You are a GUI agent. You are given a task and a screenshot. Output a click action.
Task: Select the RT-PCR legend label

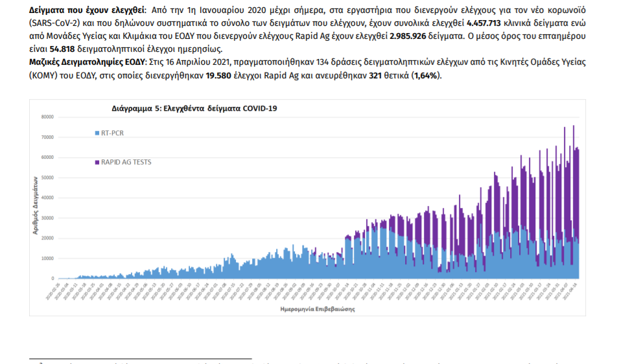(111, 133)
